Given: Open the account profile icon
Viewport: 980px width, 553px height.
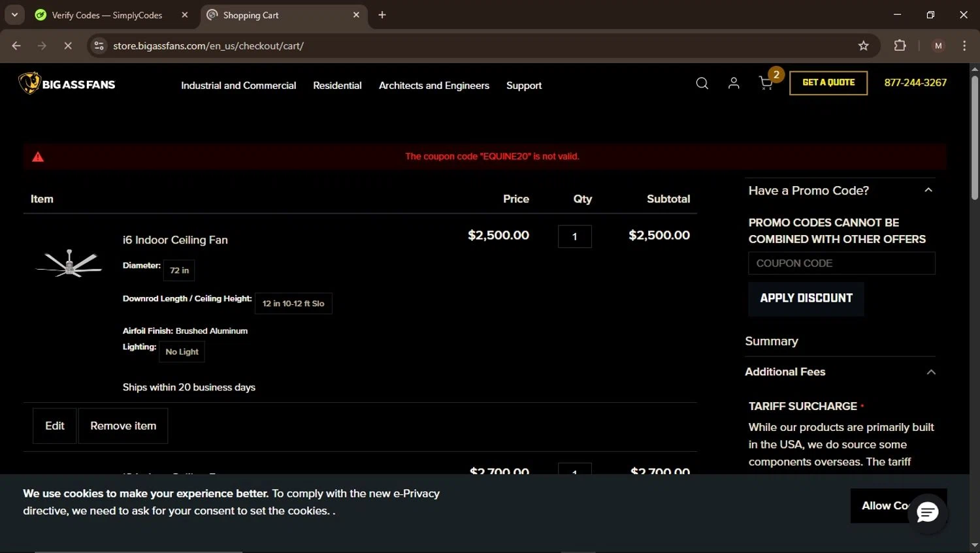Looking at the screenshot, I should coord(734,83).
